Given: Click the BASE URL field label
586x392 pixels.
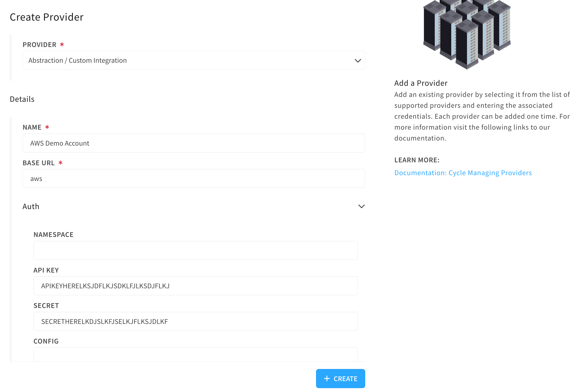Looking at the screenshot, I should tap(39, 163).
